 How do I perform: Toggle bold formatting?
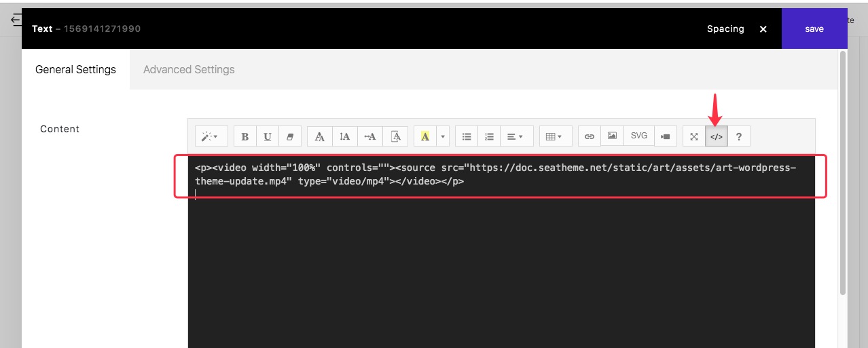[245, 136]
